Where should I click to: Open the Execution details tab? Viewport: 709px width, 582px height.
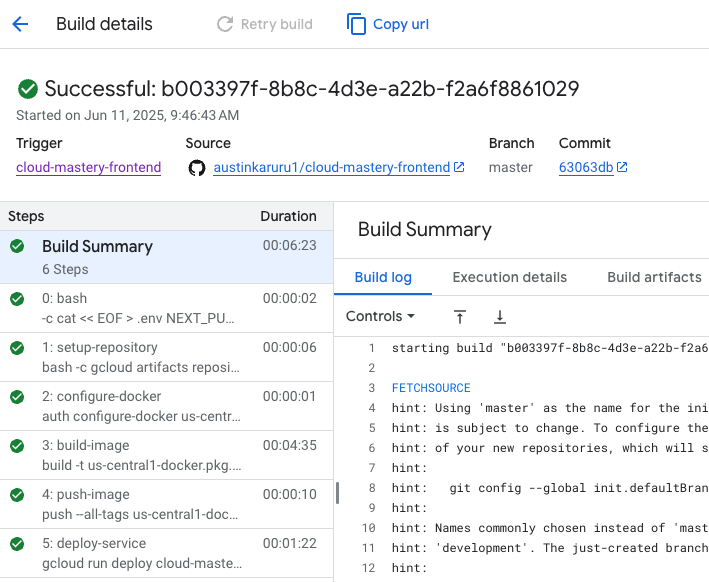tap(510, 277)
